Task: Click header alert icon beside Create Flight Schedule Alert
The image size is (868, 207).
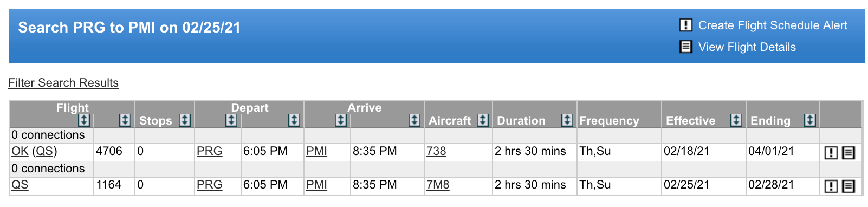Action: tap(686, 25)
